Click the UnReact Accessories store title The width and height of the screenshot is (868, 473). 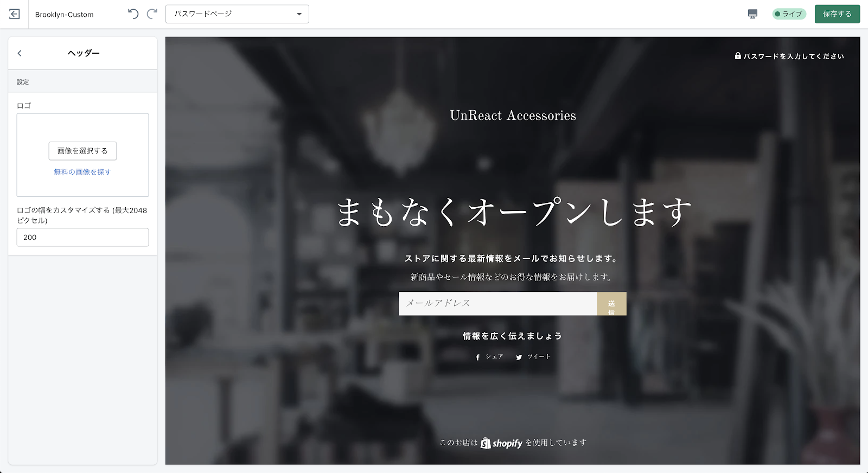(513, 116)
